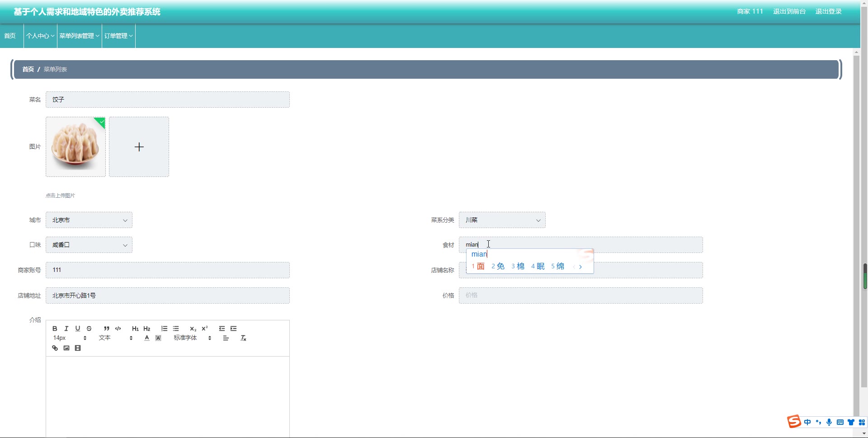Toggle bold formatting in the 介绍 editor

55,328
